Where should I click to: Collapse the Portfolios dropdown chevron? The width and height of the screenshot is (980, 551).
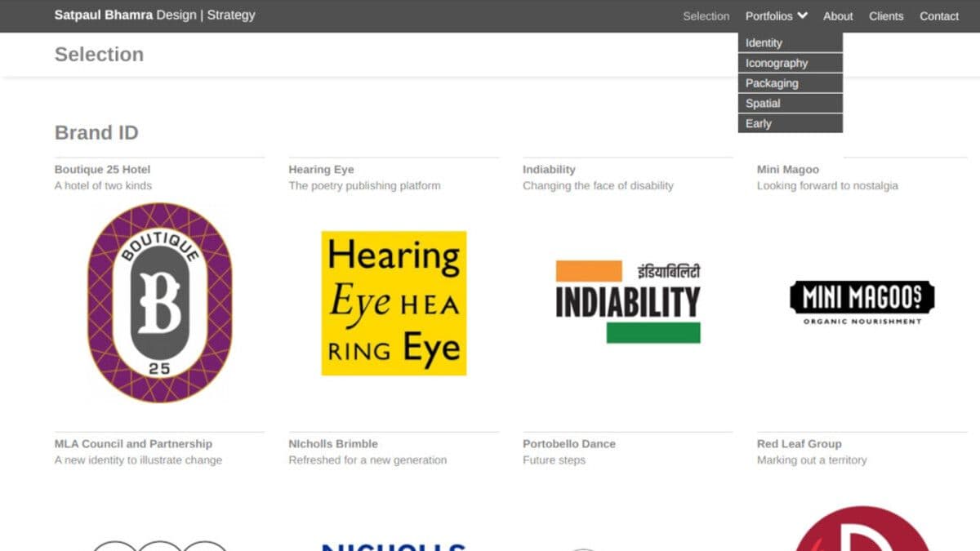[803, 16]
